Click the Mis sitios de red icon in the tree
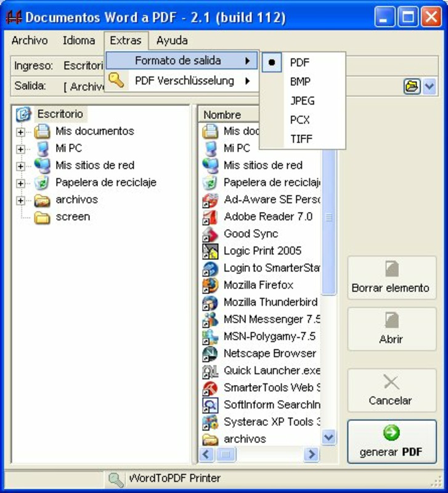Image resolution: width=448 pixels, height=493 pixels. (42, 165)
